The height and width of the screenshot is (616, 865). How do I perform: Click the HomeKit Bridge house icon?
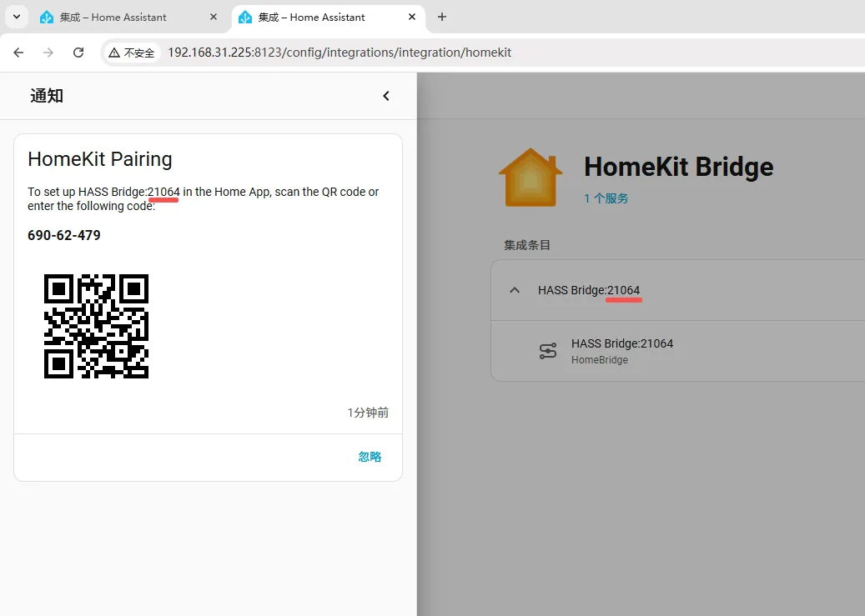pos(531,178)
